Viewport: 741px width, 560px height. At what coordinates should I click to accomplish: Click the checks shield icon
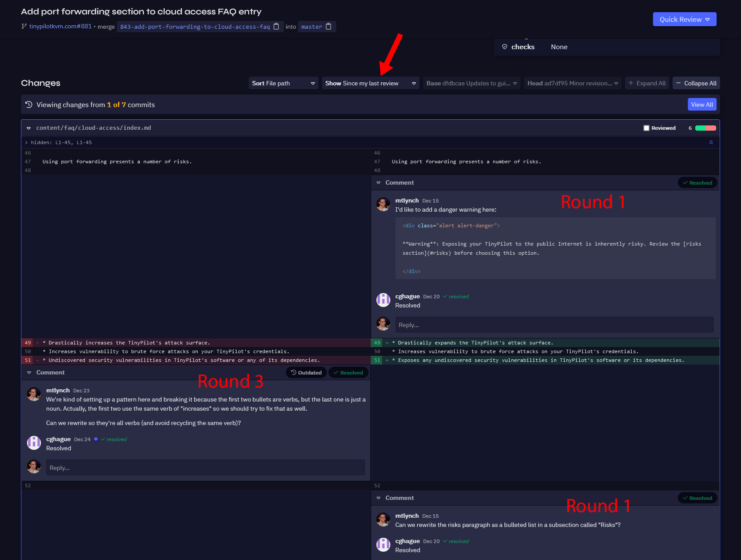click(505, 47)
